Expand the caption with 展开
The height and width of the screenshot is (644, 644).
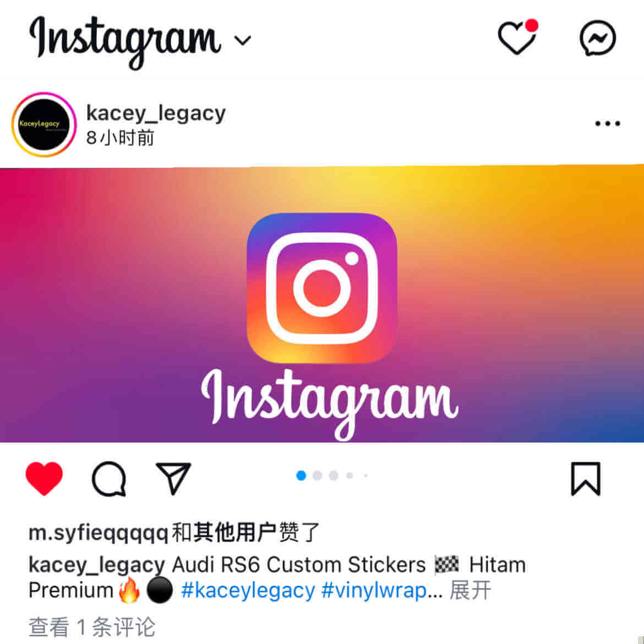click(x=470, y=591)
